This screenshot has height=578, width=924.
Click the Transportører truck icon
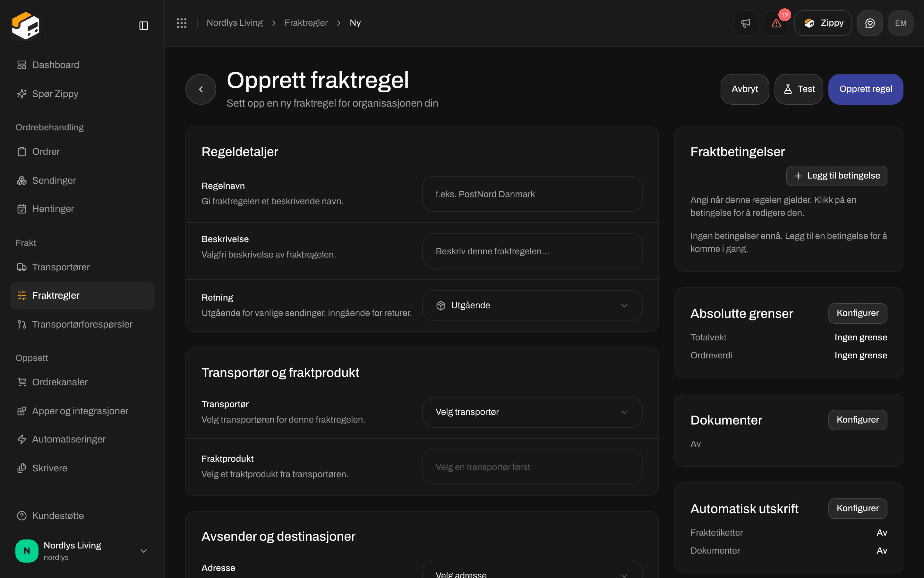(22, 267)
